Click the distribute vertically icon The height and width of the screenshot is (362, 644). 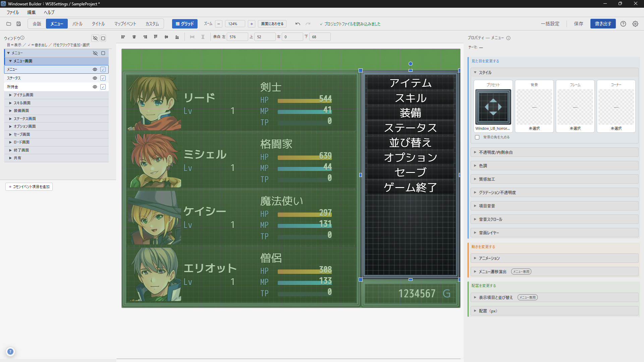tap(203, 37)
